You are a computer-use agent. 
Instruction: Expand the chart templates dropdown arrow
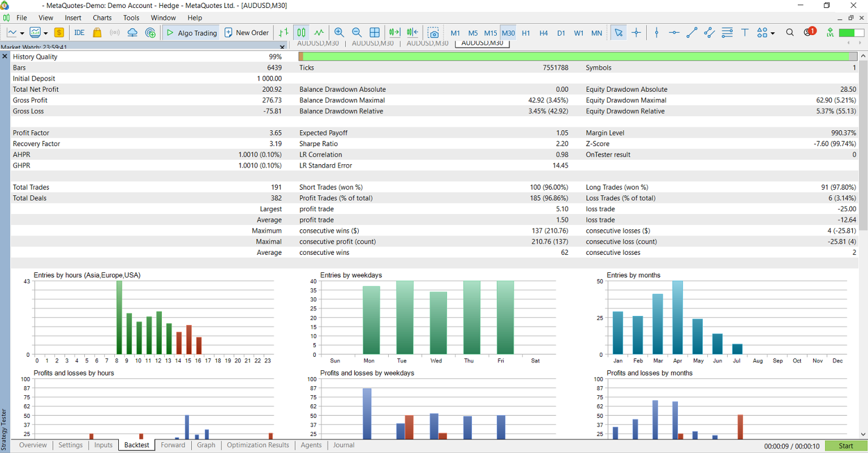[x=46, y=33]
